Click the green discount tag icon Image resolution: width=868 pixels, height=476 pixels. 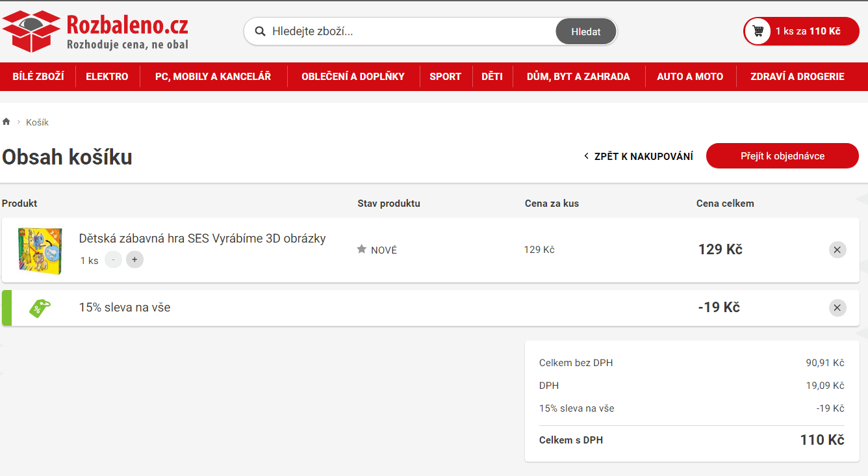tap(40, 308)
